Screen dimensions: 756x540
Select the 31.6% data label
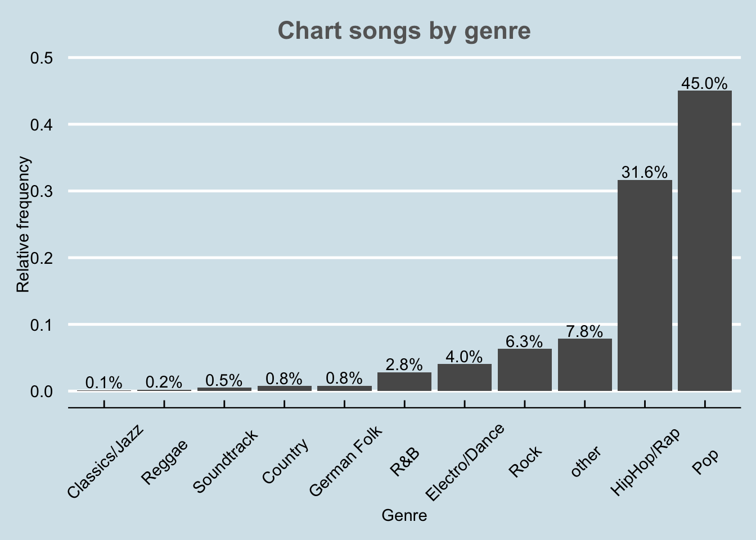coord(645,172)
